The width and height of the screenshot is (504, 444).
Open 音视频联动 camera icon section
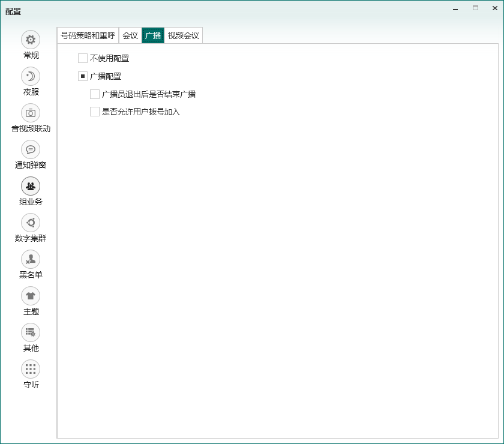[x=31, y=113]
